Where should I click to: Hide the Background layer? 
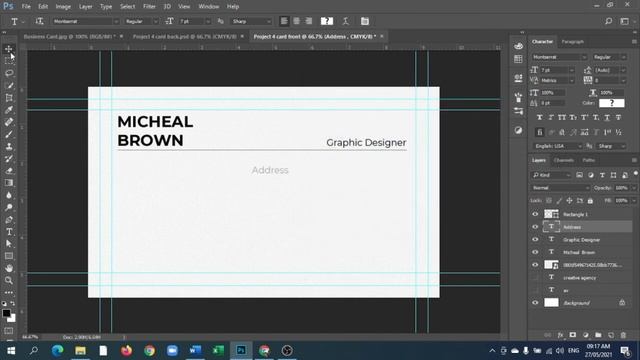point(535,302)
